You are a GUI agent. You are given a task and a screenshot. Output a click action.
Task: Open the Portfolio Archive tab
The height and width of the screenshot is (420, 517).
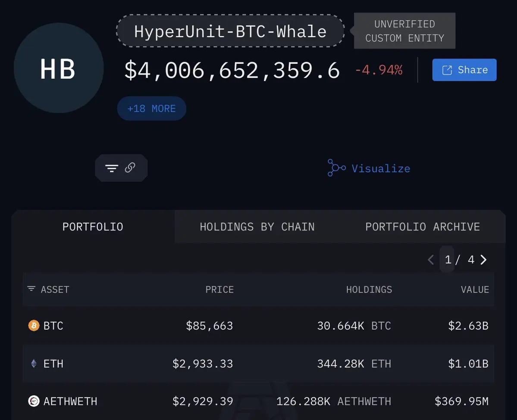tap(422, 227)
